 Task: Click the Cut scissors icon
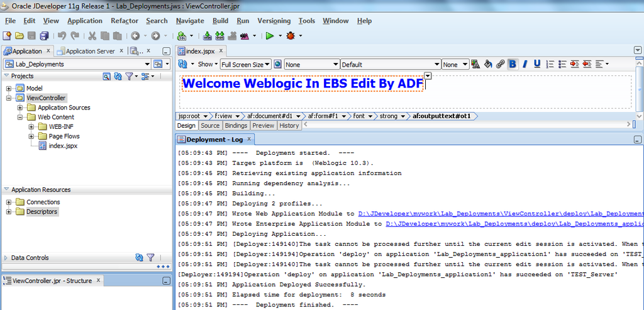pos(92,36)
